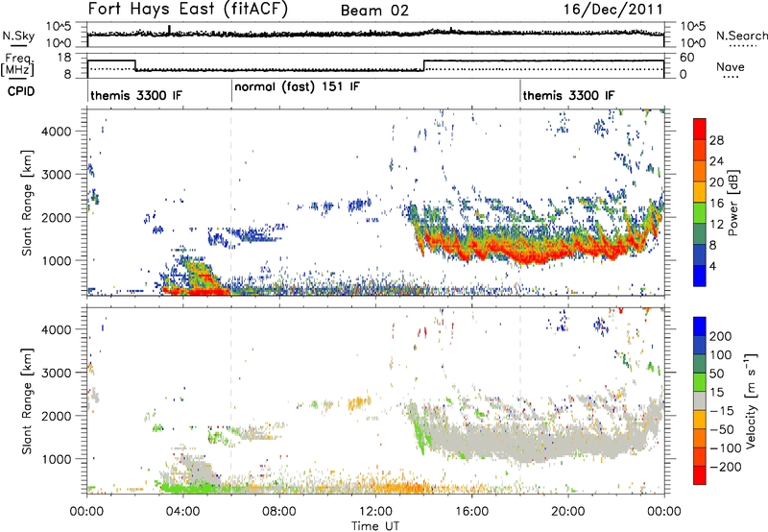Click the 'CPID' row label
The image size is (768, 532).
point(21,91)
